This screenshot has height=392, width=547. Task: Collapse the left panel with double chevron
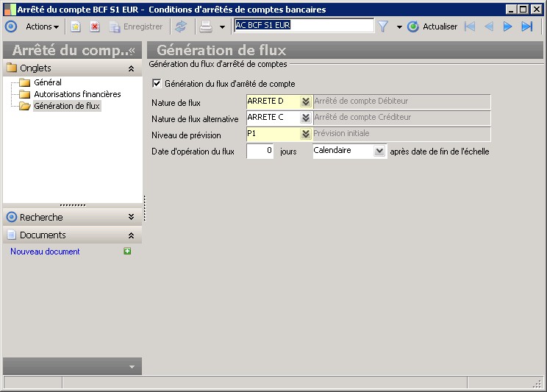(132, 51)
